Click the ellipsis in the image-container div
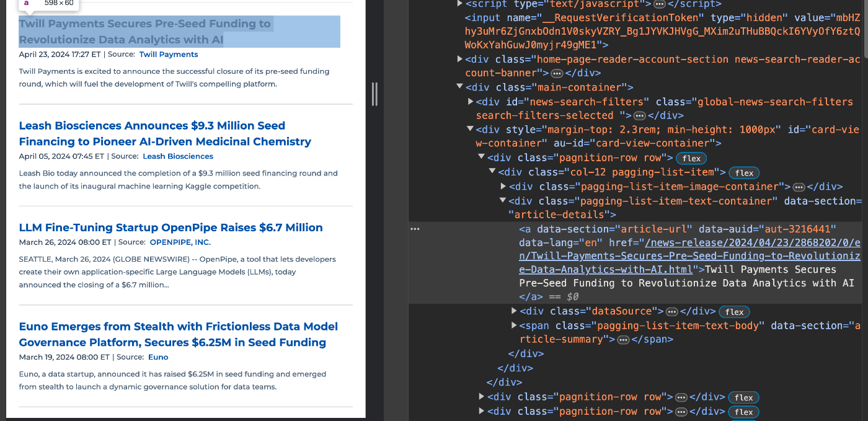 [799, 187]
